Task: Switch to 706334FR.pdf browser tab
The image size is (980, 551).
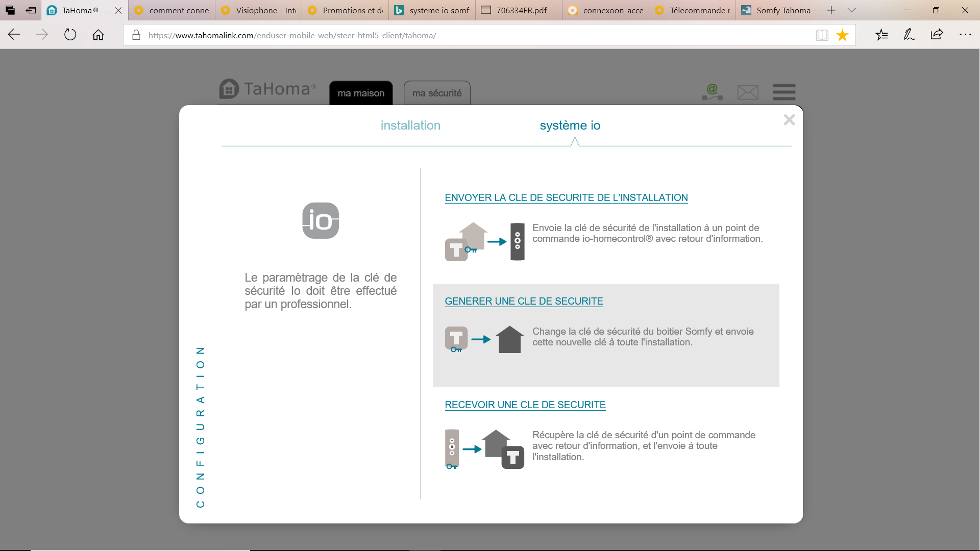Action: coord(519,10)
